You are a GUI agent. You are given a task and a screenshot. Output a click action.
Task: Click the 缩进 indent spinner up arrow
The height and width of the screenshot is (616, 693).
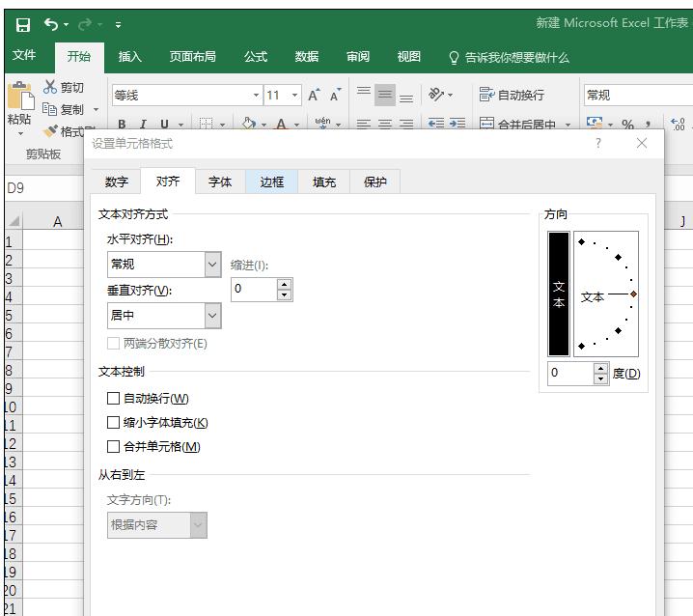285,284
